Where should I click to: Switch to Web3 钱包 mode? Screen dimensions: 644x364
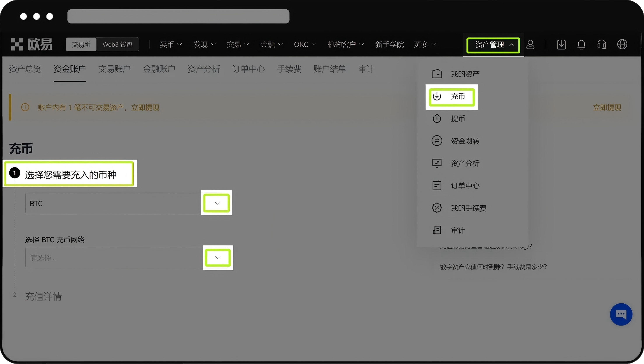[x=117, y=44]
